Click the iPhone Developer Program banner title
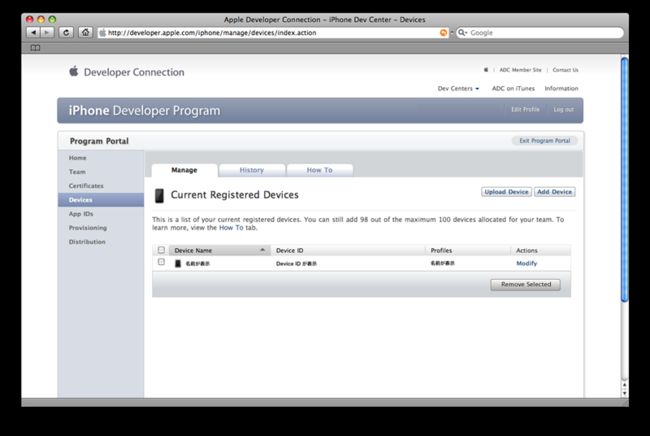The image size is (650, 436). point(144,111)
